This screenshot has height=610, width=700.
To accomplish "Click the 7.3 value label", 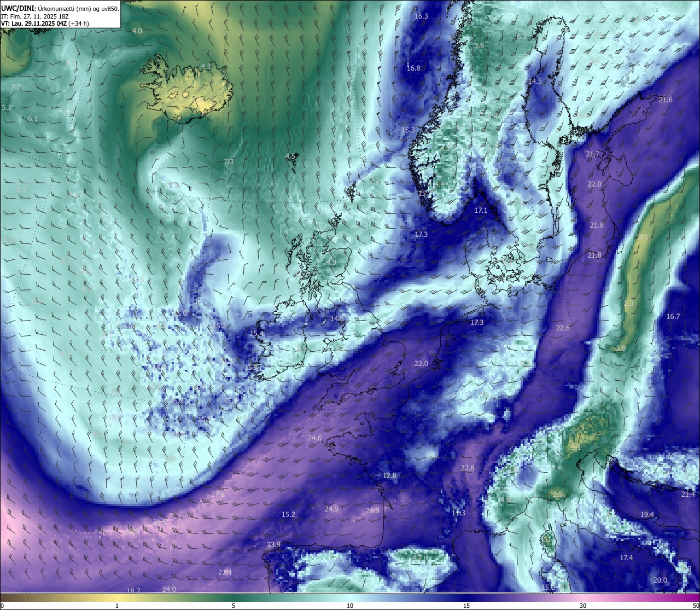I will click(x=229, y=162).
